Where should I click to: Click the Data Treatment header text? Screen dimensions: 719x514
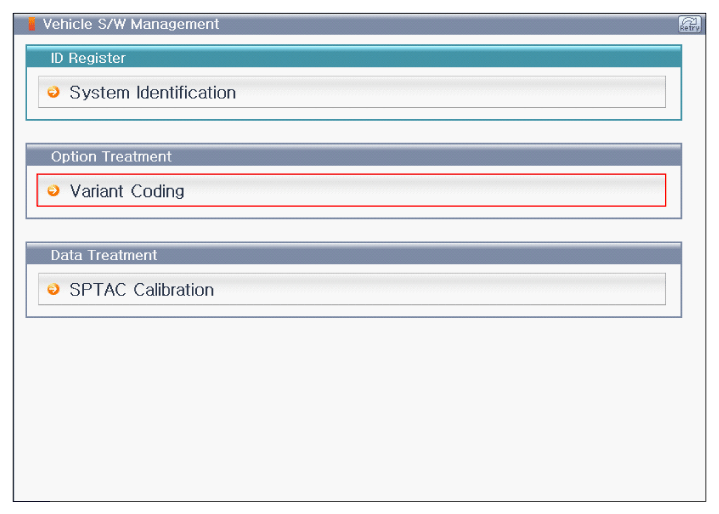click(104, 255)
